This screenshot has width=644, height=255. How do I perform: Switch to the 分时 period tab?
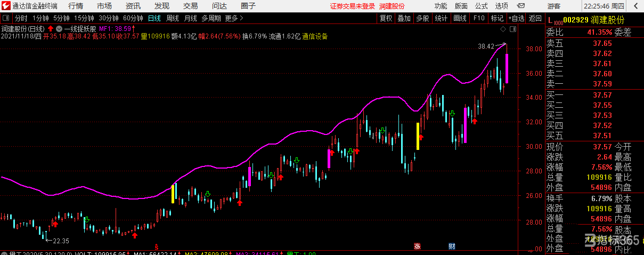pyautogui.click(x=21, y=18)
